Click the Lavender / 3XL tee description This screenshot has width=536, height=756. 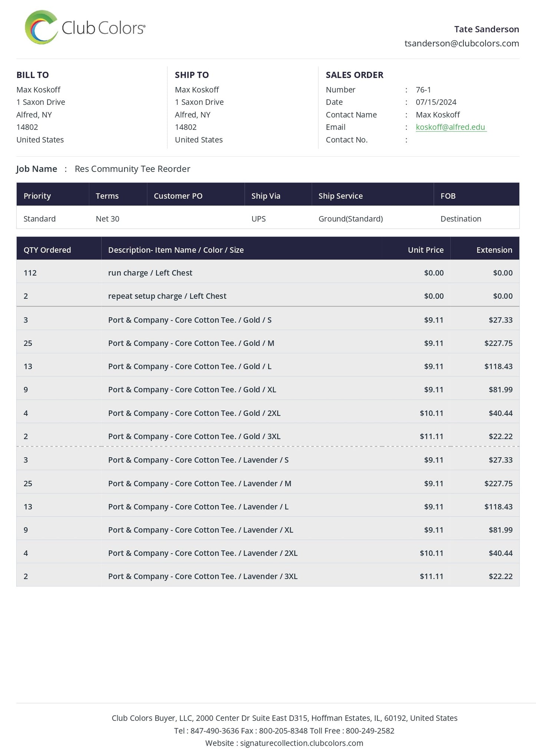(x=203, y=576)
